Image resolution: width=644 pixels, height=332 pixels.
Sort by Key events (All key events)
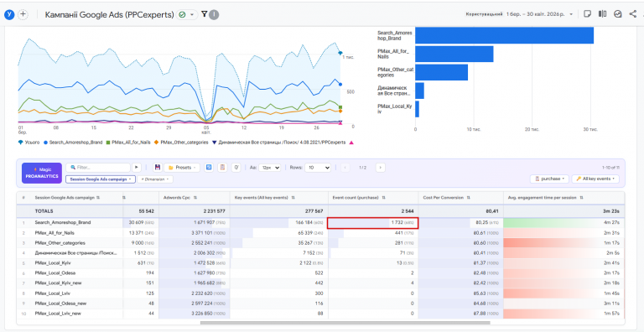265,198
